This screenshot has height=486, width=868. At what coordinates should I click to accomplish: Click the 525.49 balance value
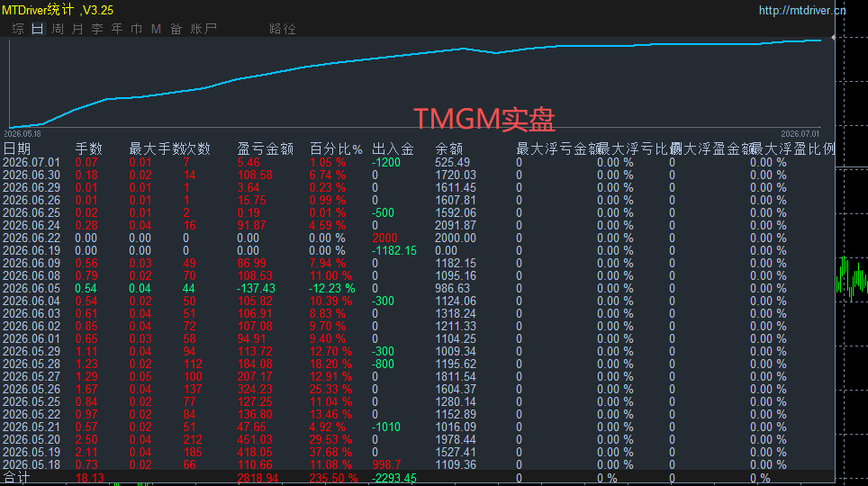[452, 162]
